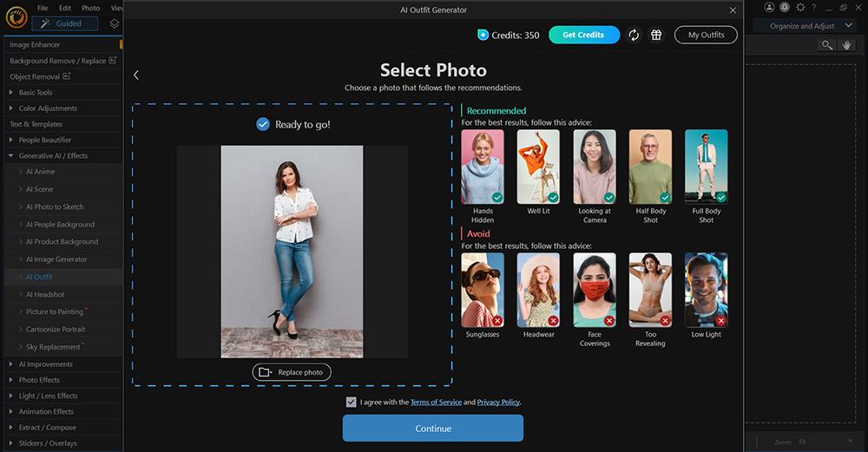The height and width of the screenshot is (452, 868).
Task: Open the Terms of Service link
Action: 437,403
